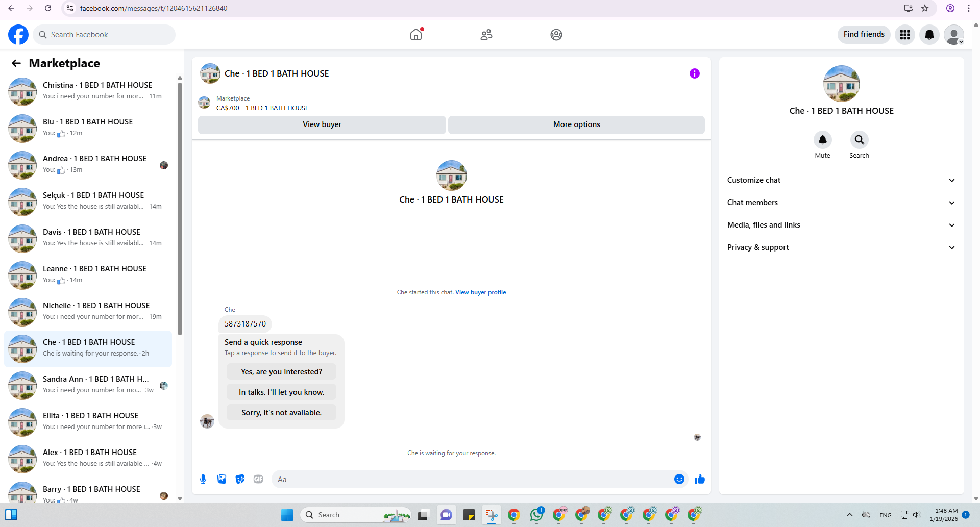Expand Media, files and links section
Screen dimensions: 980x527
pyautogui.click(x=841, y=225)
